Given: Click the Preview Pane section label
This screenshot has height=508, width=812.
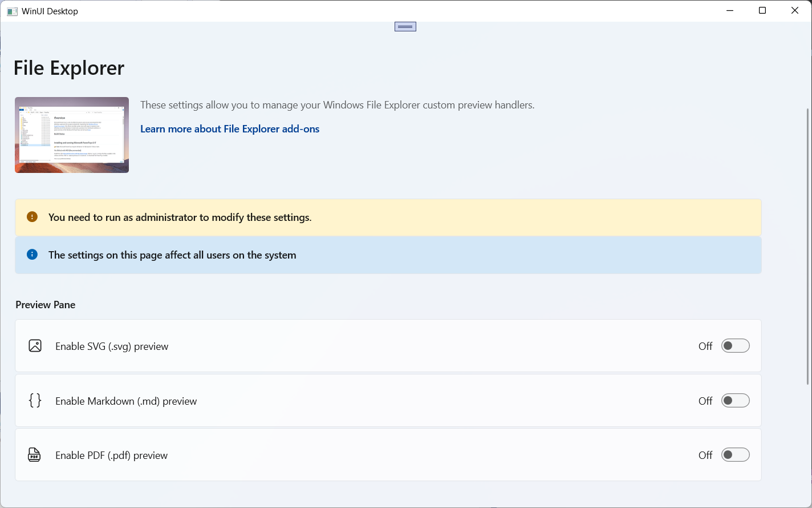Looking at the screenshot, I should (x=46, y=305).
